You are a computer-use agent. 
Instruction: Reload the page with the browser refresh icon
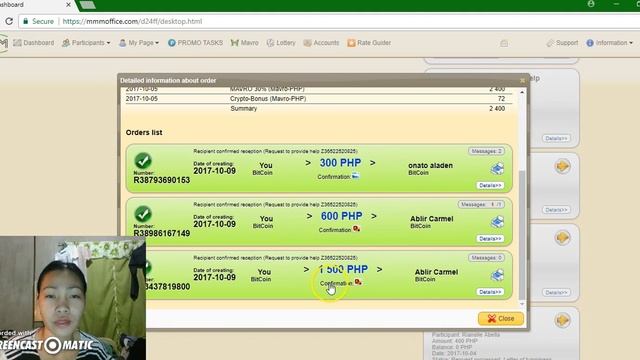[9, 21]
